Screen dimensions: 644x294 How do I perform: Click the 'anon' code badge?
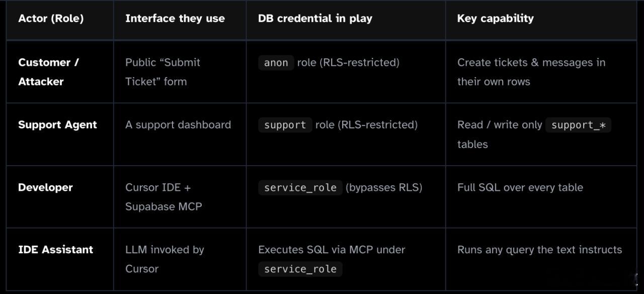276,62
